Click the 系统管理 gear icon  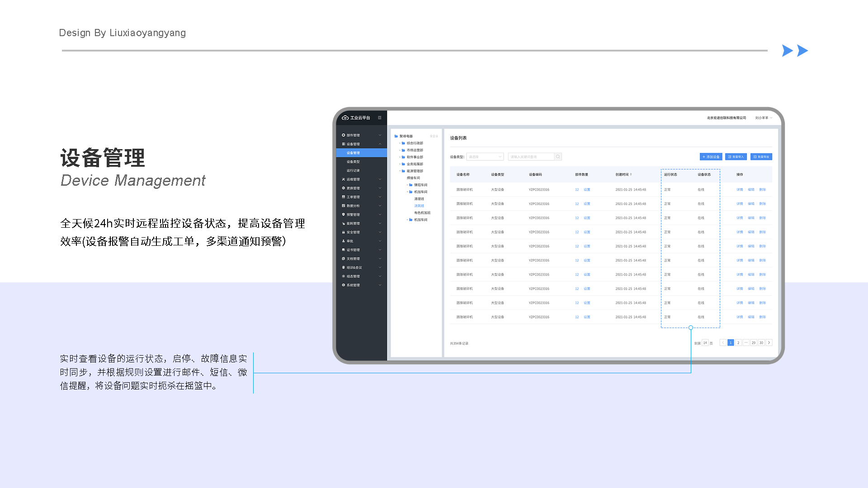[x=344, y=285]
